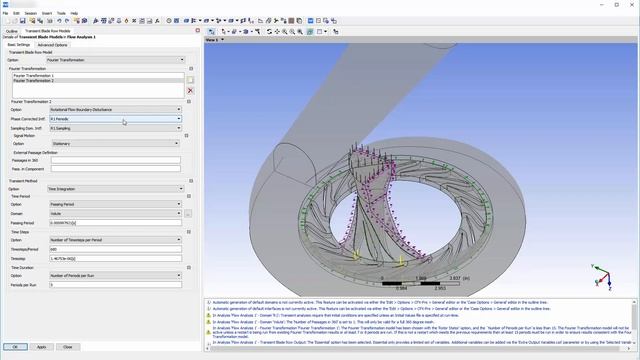This screenshot has width=640, height=360.
Task: Delete selected Fourier Transformation with red X
Action: pyautogui.click(x=190, y=91)
